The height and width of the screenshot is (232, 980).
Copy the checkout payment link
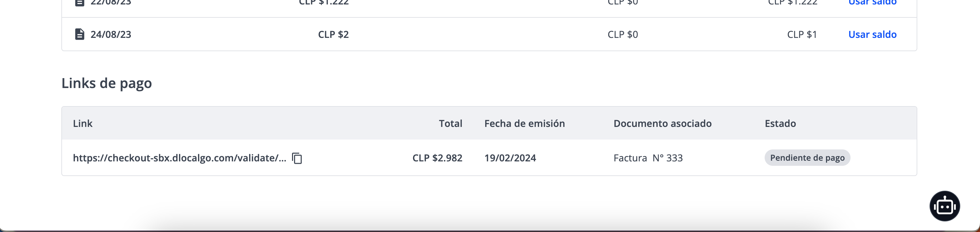[x=297, y=158]
